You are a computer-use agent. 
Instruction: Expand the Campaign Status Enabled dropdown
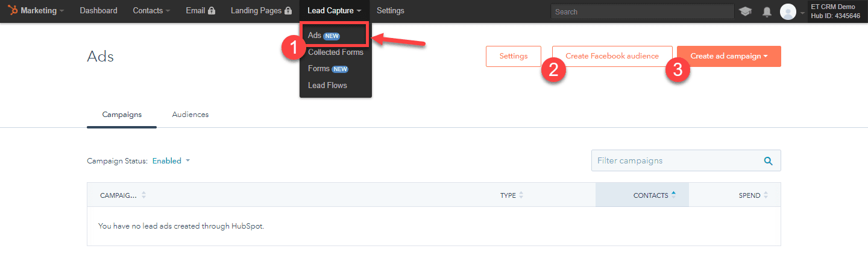pyautogui.click(x=171, y=161)
